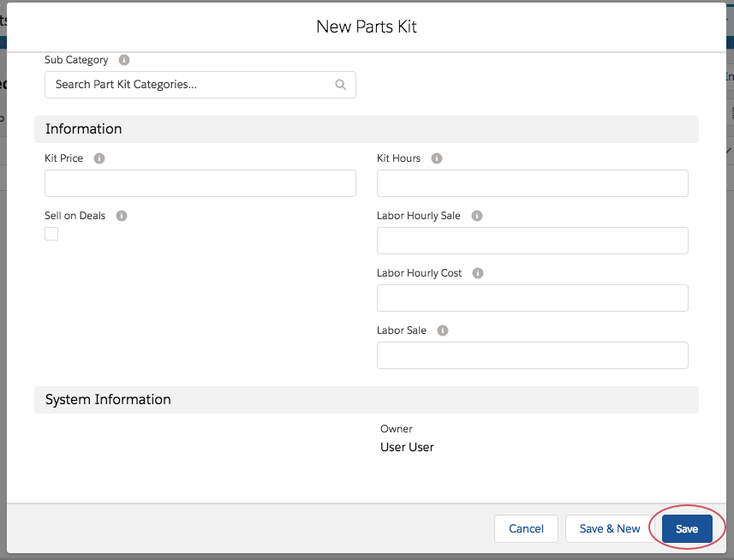Screen dimensions: 734x560
Task: Click the System Information section header
Action: pos(367,400)
